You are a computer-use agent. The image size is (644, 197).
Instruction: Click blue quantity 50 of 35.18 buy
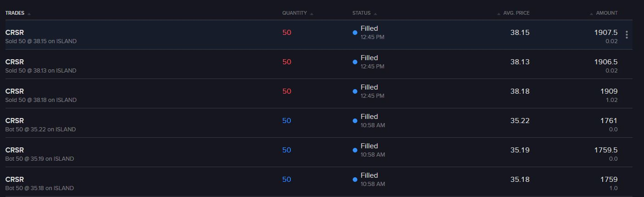point(287,180)
